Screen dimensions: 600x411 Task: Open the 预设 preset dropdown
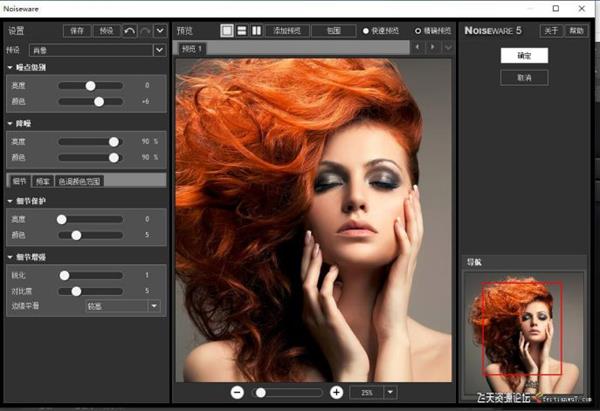(x=159, y=49)
